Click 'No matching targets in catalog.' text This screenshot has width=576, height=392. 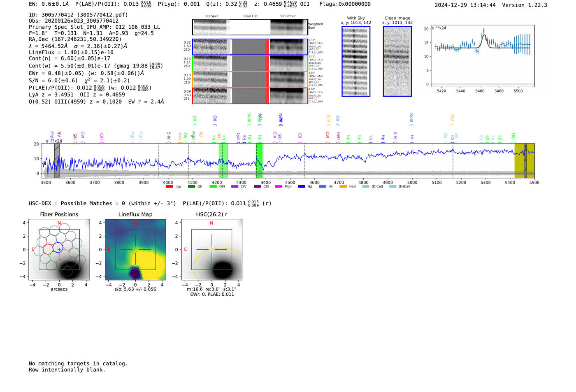pyautogui.click(x=78, y=364)
